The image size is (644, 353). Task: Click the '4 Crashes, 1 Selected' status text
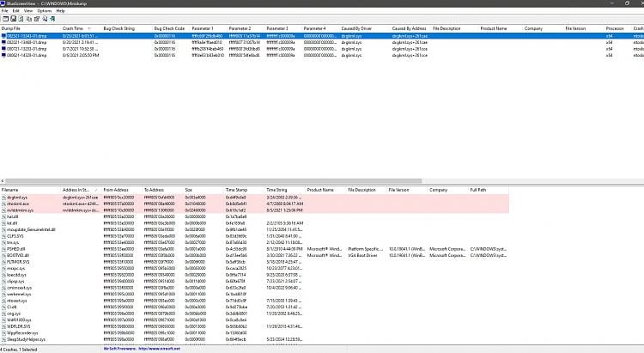(19, 350)
